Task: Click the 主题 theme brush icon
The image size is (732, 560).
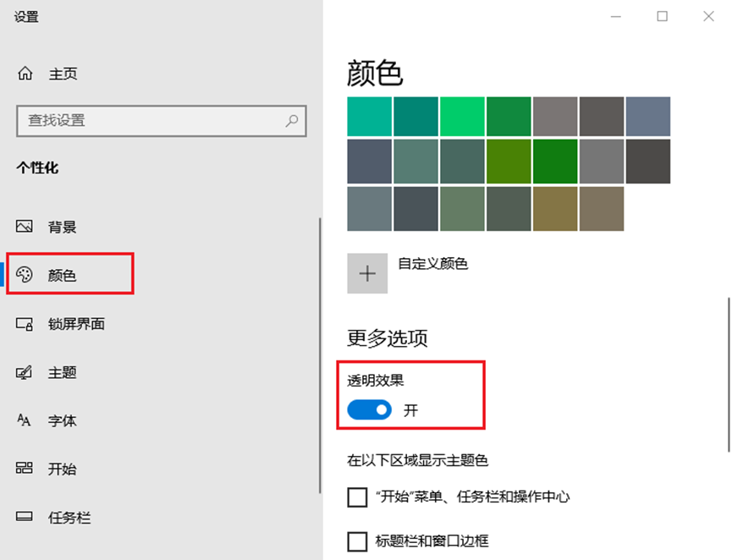Action: point(25,372)
